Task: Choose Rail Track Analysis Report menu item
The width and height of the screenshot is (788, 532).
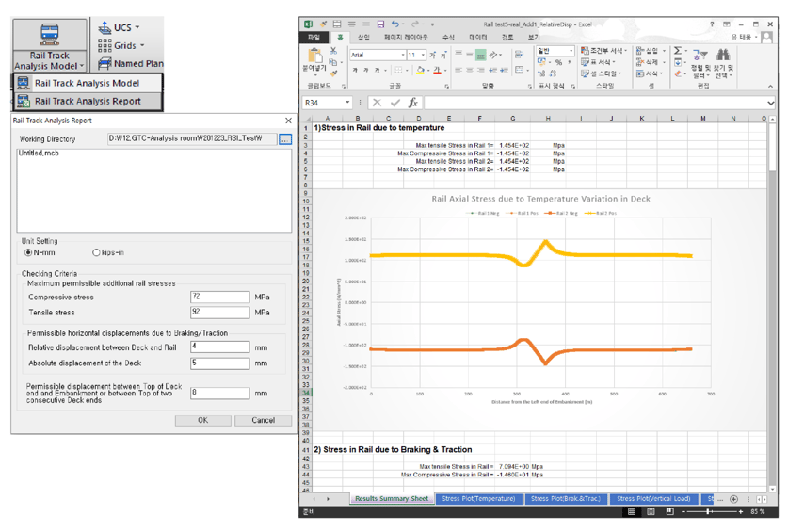Action: 88,101
